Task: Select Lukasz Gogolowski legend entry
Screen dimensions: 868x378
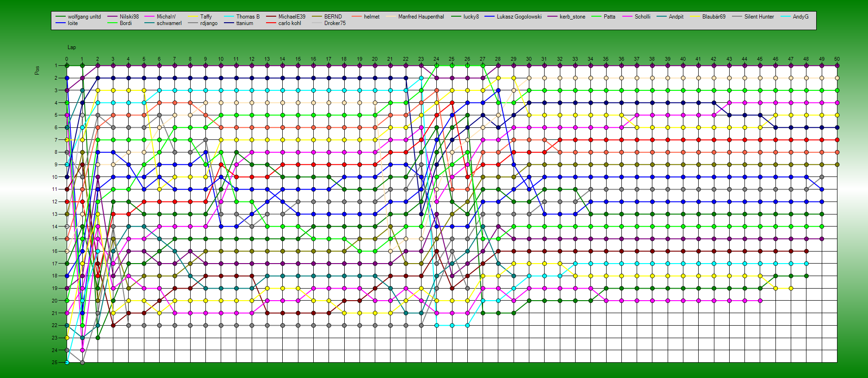Action: (519, 17)
